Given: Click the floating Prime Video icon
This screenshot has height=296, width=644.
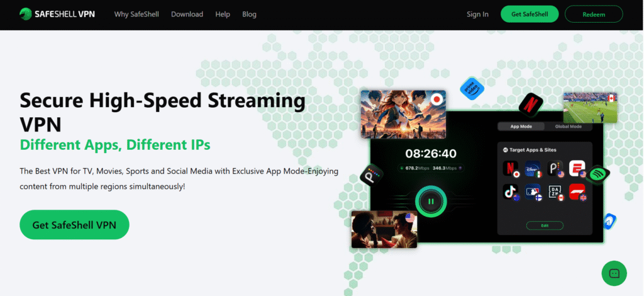Looking at the screenshot, I should (x=472, y=88).
